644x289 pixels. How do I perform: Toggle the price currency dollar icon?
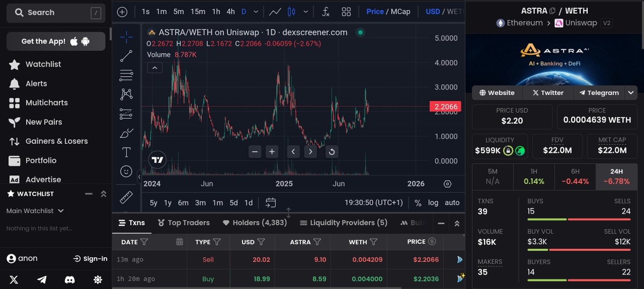pos(432,242)
